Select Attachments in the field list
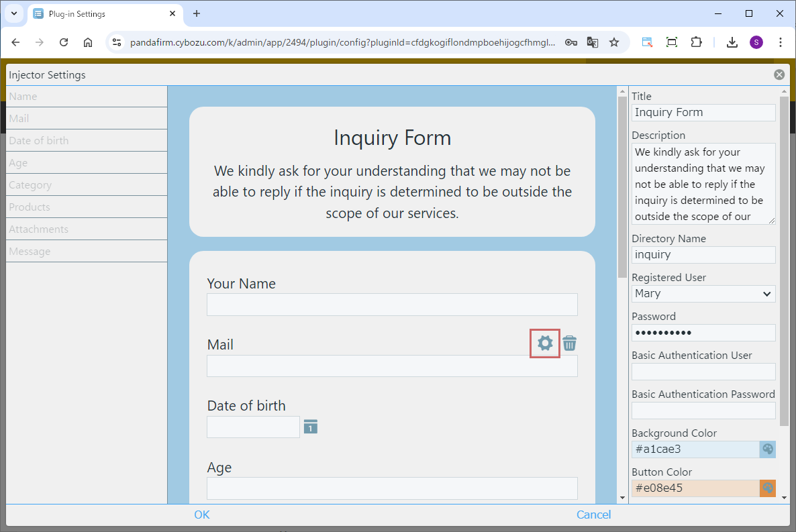This screenshot has width=796, height=532. pos(87,229)
